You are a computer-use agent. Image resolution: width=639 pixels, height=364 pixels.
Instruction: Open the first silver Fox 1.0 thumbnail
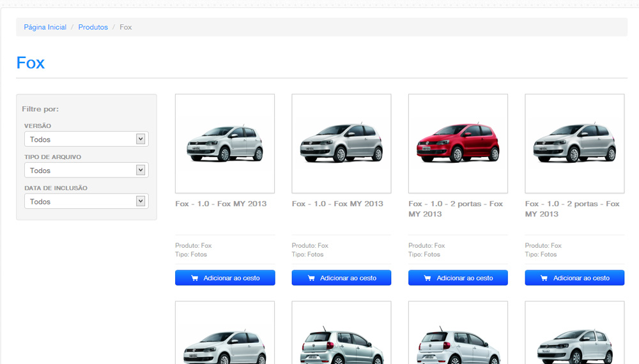tap(225, 144)
